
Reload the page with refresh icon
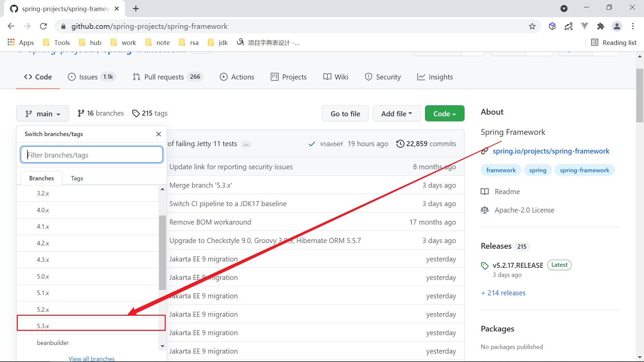click(x=43, y=26)
